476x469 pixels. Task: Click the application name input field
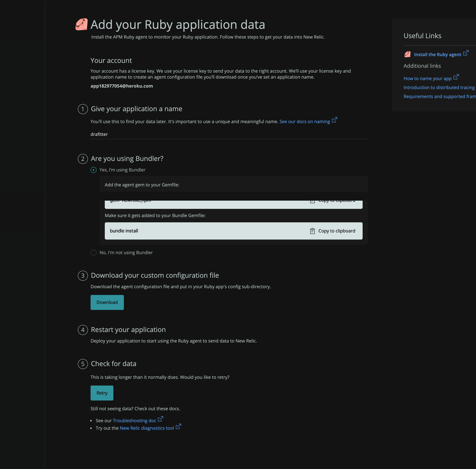(229, 134)
